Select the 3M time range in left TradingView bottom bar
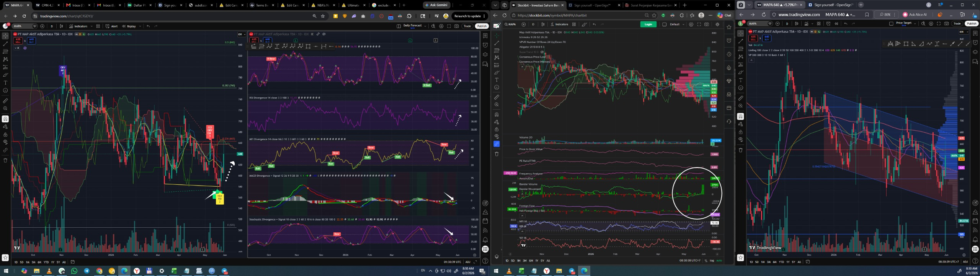Image resolution: width=980 pixels, height=276 pixels. point(33,262)
